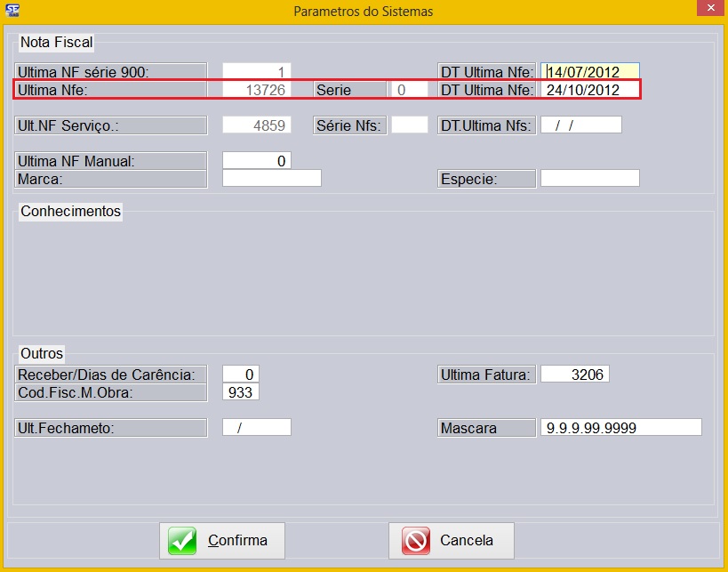728x572 pixels.
Task: Click the Ultima NF Manual field
Action: 258,161
